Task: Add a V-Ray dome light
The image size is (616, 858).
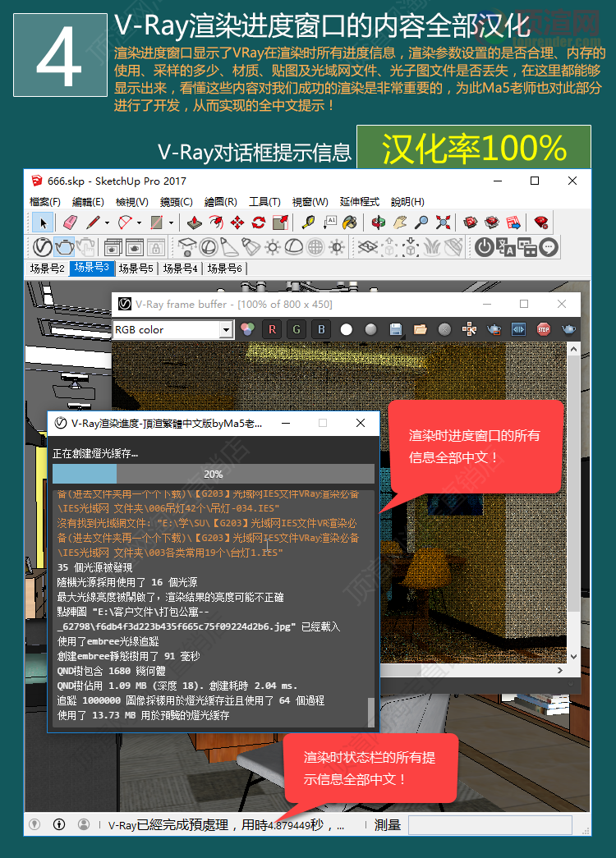Action: click(293, 247)
